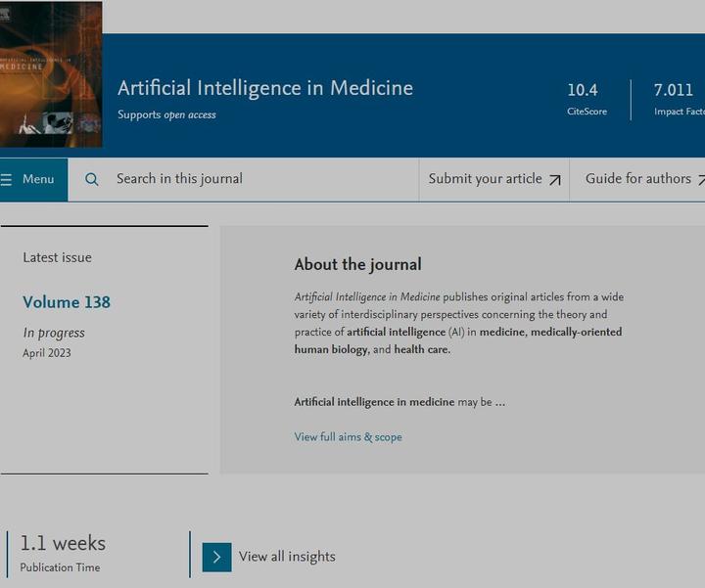Image resolution: width=705 pixels, height=588 pixels.
Task: Open Volume 138 latest issue
Action: 67,302
